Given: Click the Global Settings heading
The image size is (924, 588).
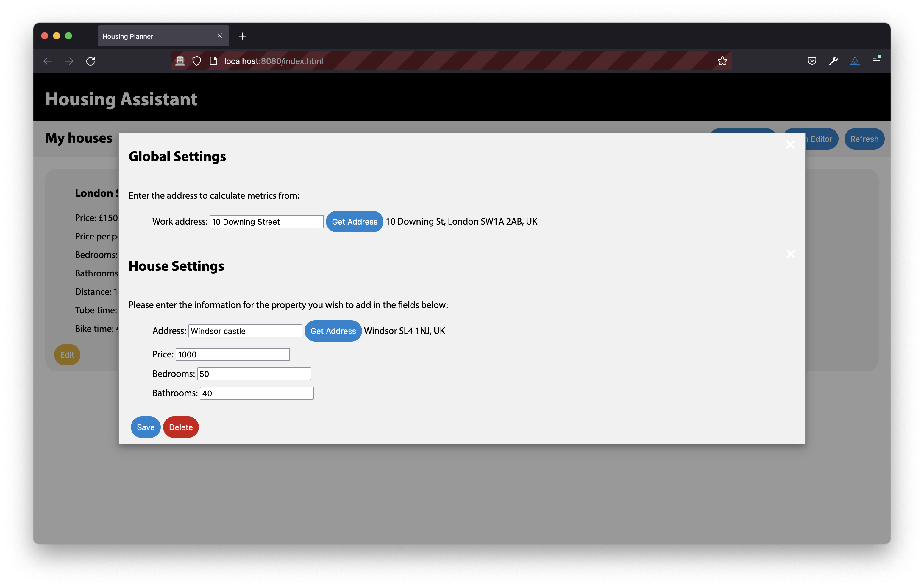Looking at the screenshot, I should coord(177,156).
